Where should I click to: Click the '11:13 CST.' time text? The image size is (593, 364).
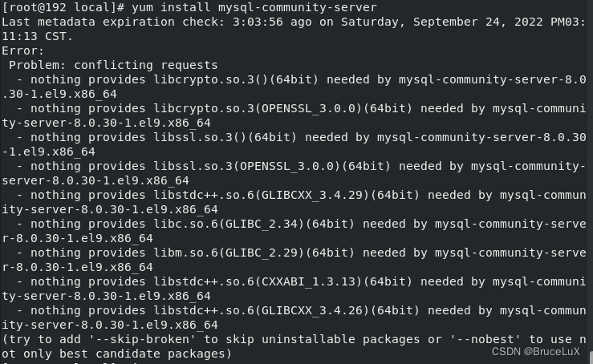tap(37, 36)
